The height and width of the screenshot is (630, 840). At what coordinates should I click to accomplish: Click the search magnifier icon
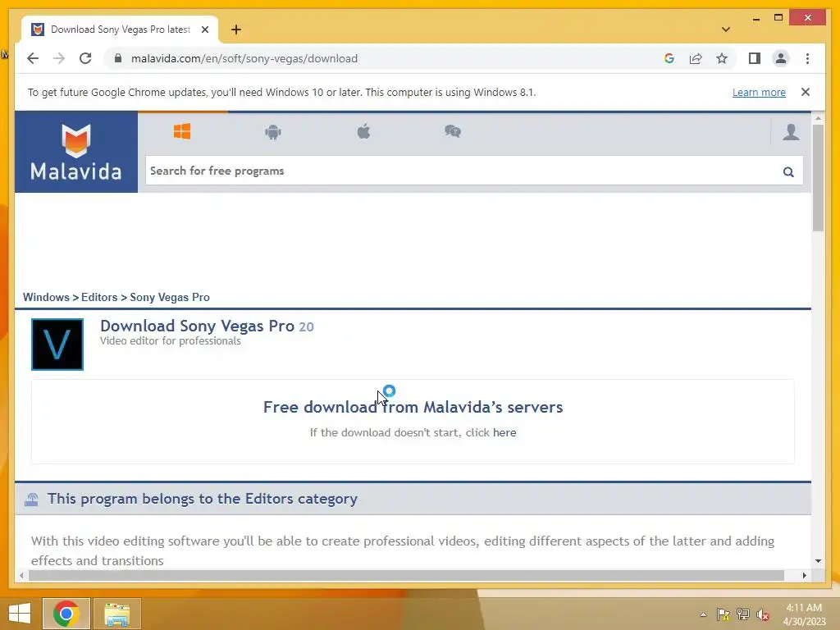(788, 171)
